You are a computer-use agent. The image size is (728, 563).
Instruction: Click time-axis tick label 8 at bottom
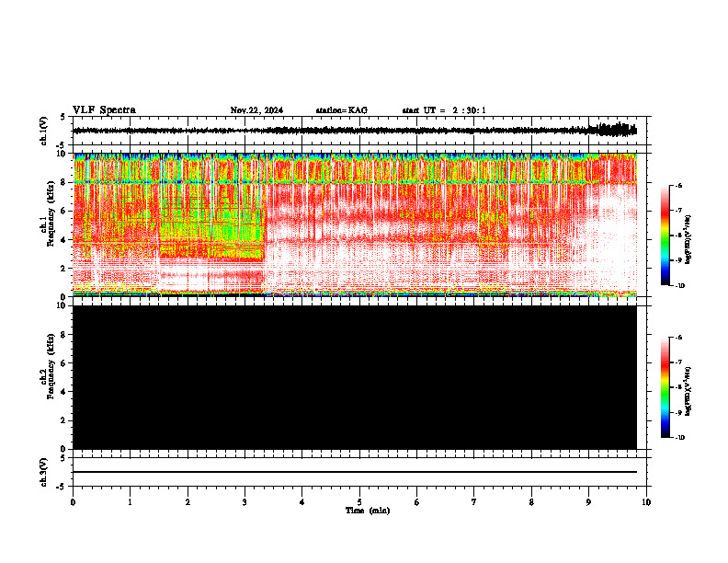[x=531, y=502]
